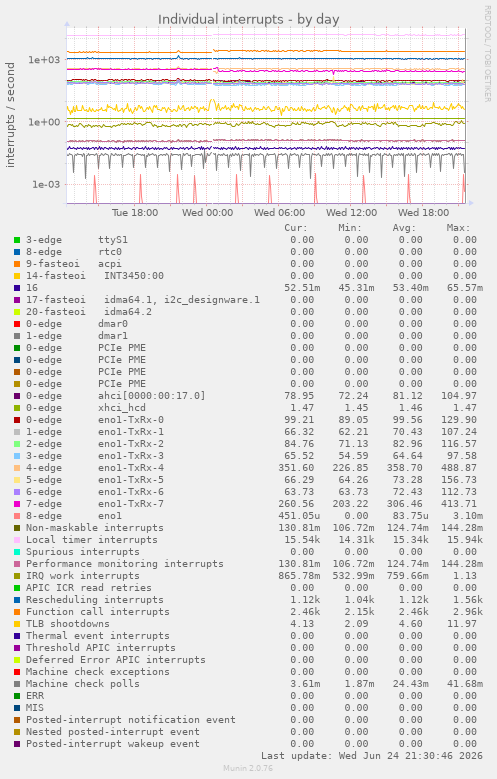Viewport: 497px width, 779px height.
Task: Click the Performance monitoring interrupts label
Action: click(x=125, y=564)
